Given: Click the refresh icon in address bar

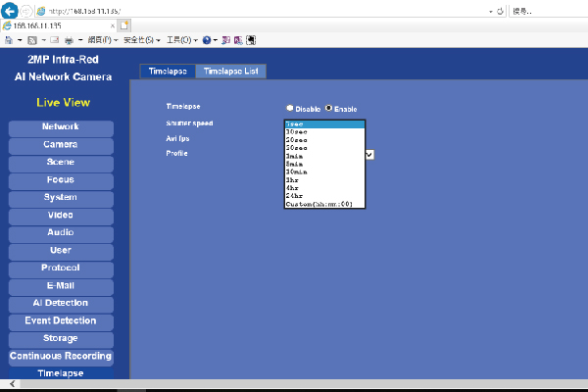Looking at the screenshot, I should [500, 11].
